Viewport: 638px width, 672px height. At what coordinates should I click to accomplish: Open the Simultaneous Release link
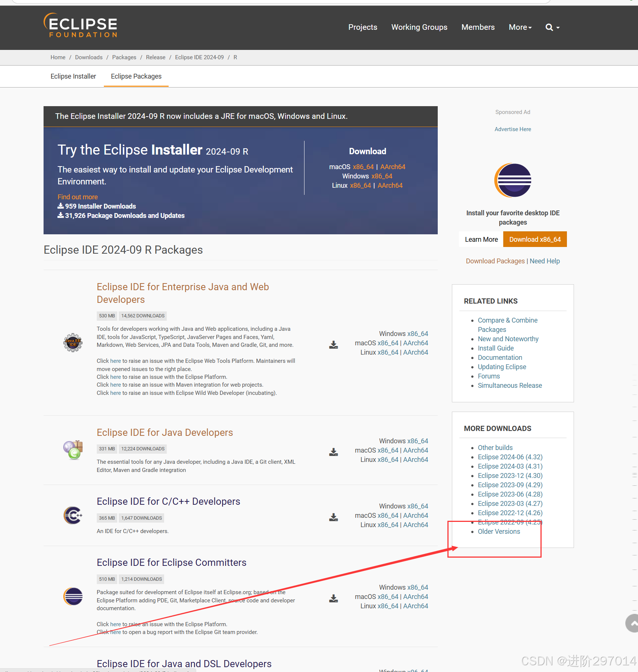(x=510, y=386)
